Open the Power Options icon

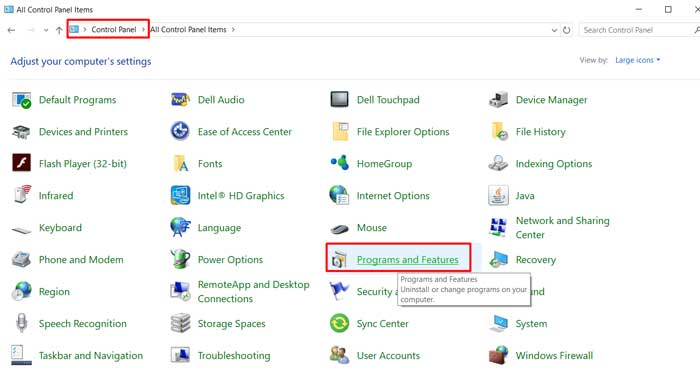pos(180,259)
